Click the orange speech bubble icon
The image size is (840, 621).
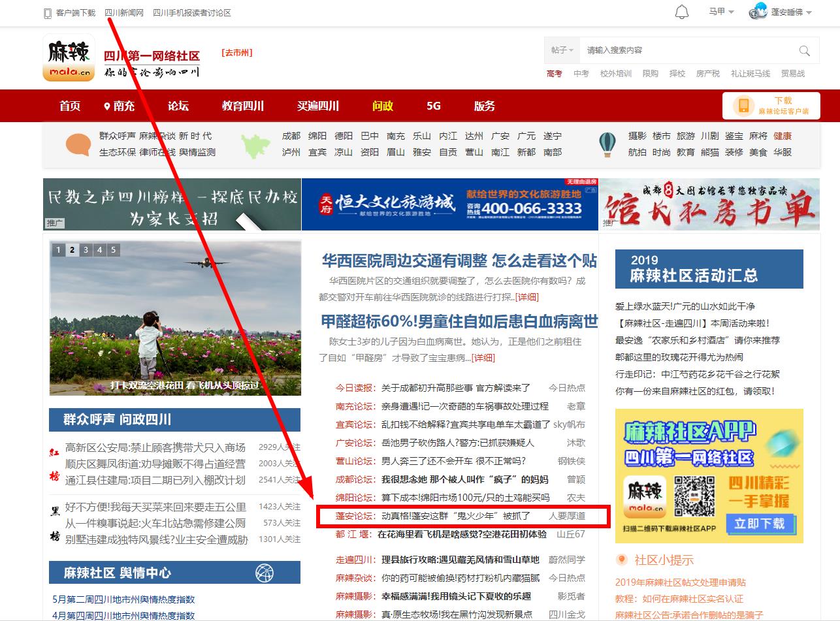[x=78, y=144]
